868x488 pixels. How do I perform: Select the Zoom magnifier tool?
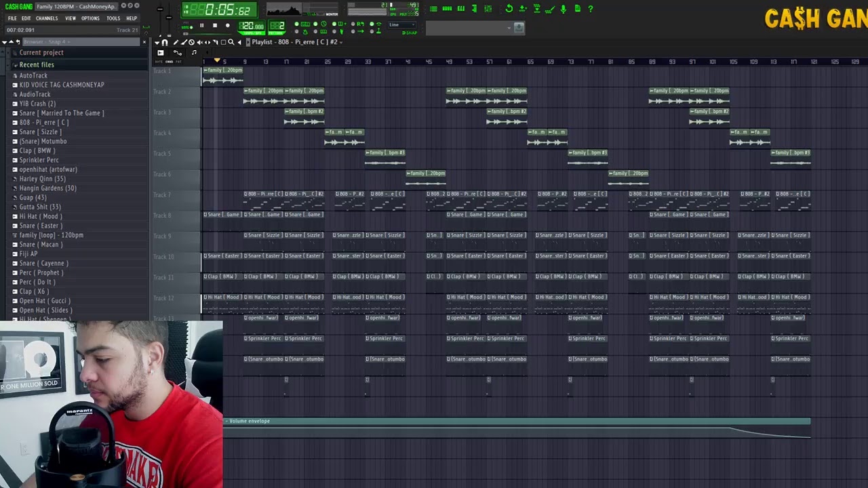tap(231, 43)
